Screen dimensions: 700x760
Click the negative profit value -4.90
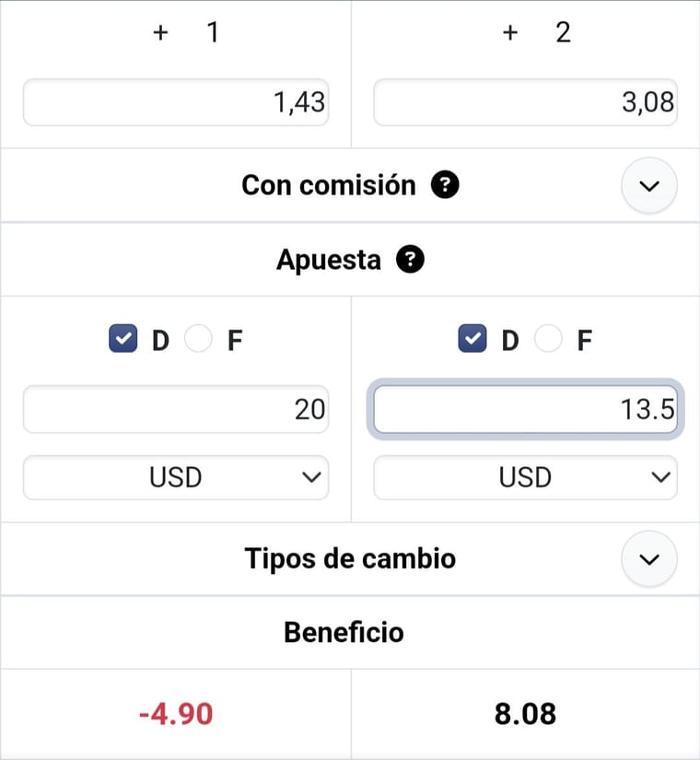(175, 713)
